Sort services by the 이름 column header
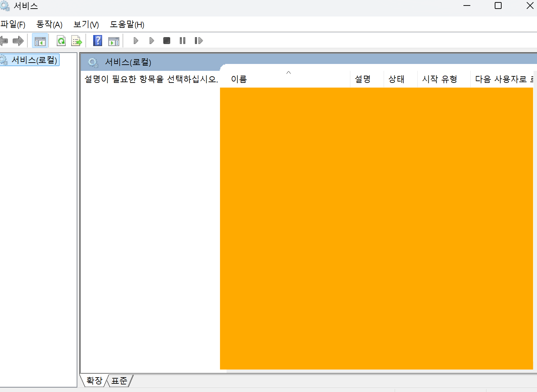The width and height of the screenshot is (537, 392). pos(285,79)
